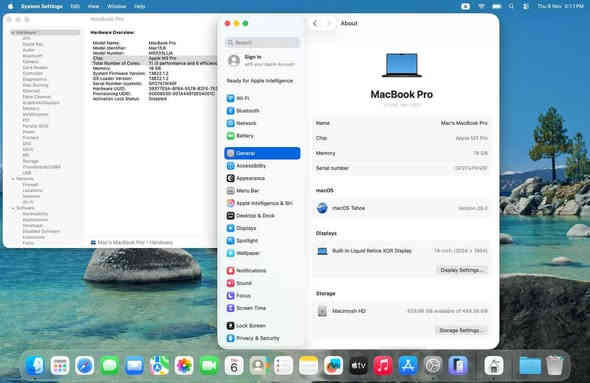
Task: Open Maps from the Dock
Action: [159, 365]
